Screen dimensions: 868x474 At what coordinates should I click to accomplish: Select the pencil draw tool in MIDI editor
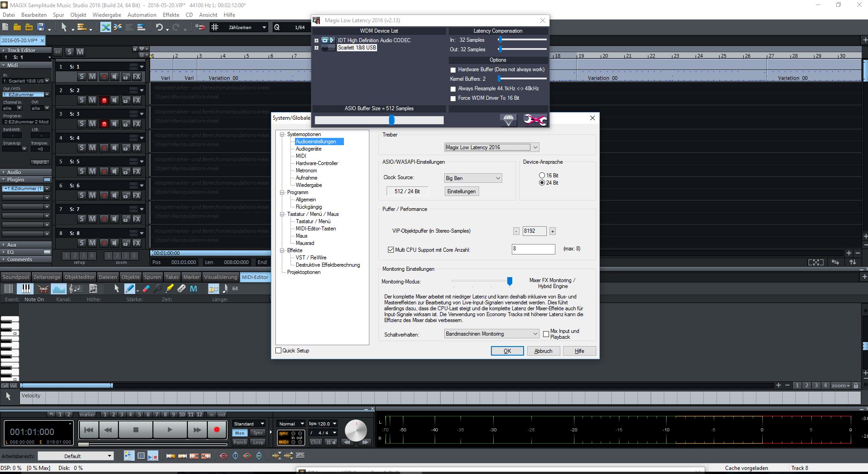tap(130, 288)
